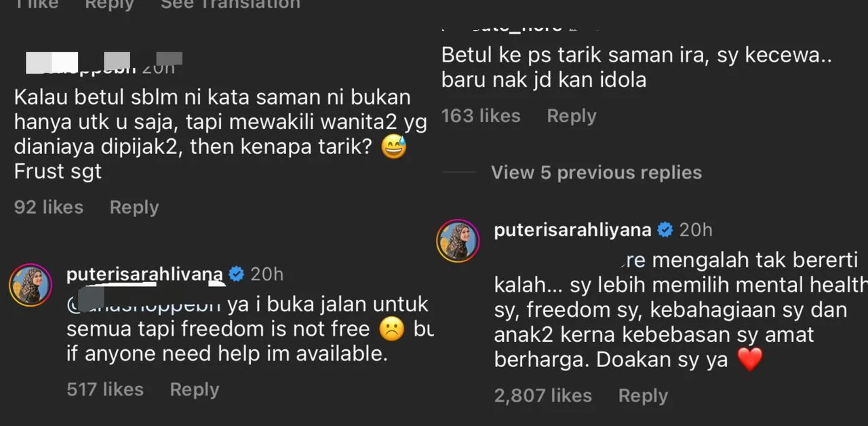Expand "View 5 previous replies"
Screen dimensions: 868x426
click(596, 172)
